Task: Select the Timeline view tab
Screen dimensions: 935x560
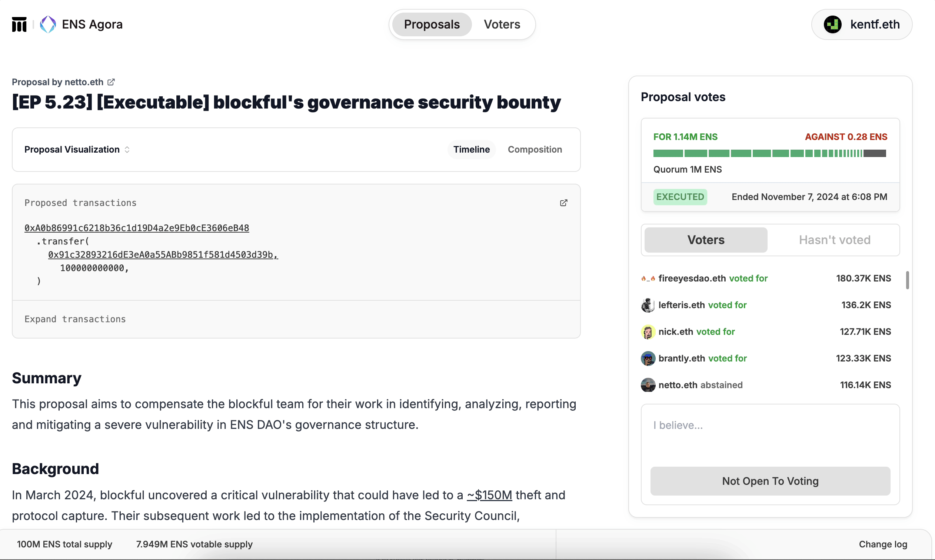Action: [471, 149]
